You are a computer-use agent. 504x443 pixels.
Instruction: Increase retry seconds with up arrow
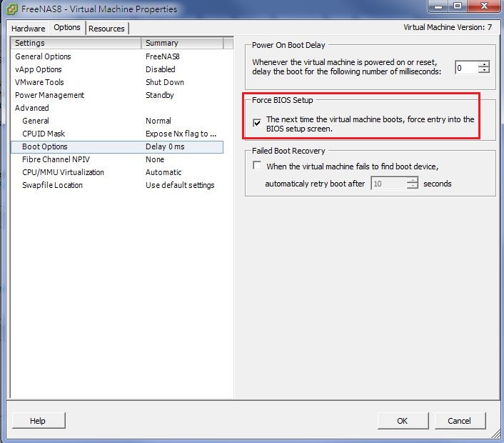(x=413, y=180)
